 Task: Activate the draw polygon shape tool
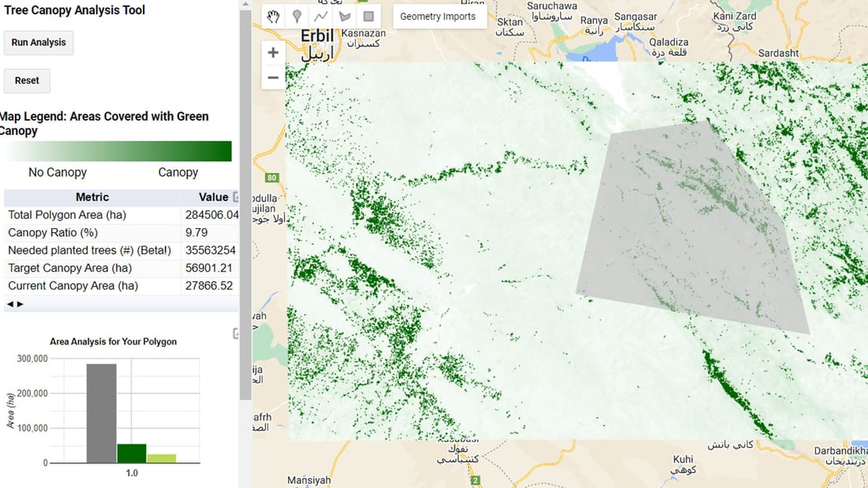point(344,17)
